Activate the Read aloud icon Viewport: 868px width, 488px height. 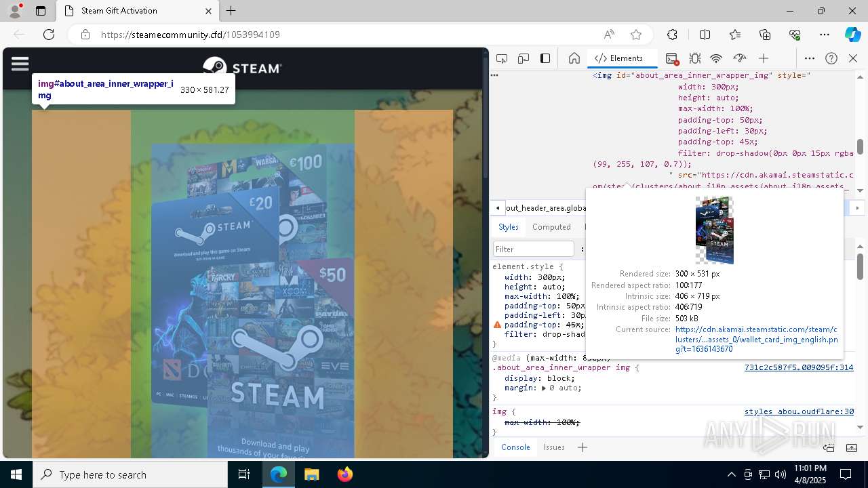609,35
